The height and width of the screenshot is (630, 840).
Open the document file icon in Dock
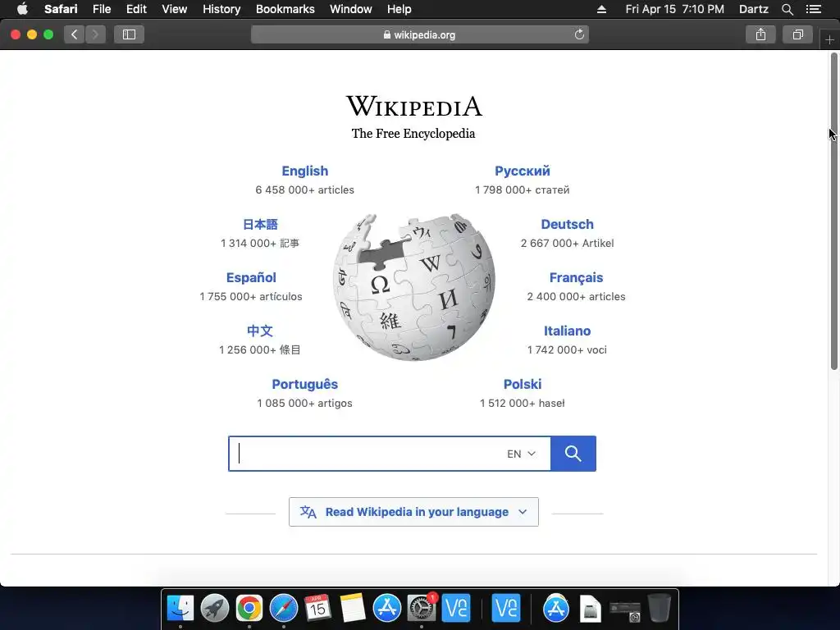590,609
